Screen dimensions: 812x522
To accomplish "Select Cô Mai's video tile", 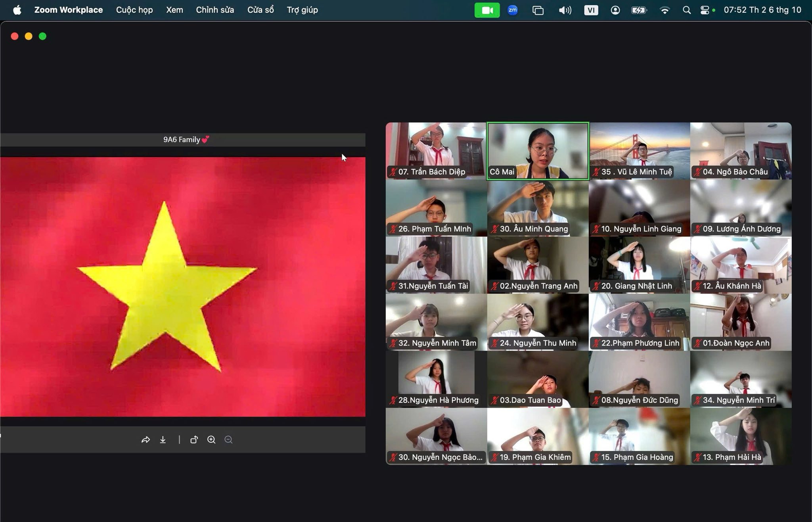I will pos(538,151).
